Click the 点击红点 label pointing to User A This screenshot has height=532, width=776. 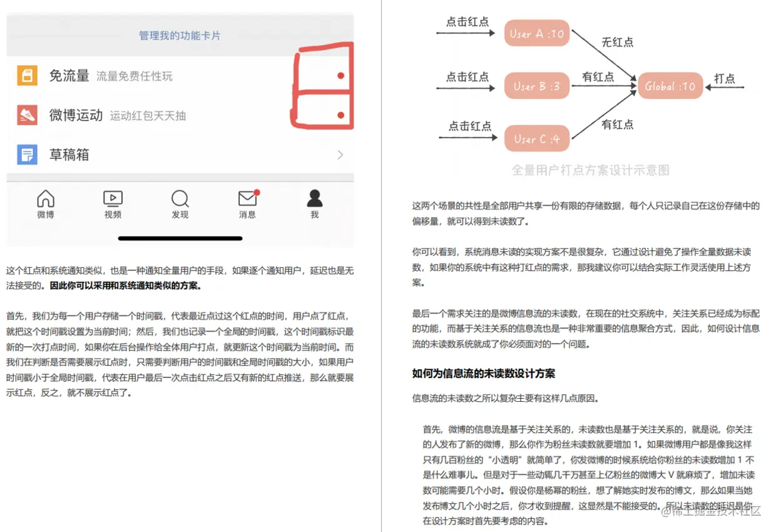click(x=467, y=21)
